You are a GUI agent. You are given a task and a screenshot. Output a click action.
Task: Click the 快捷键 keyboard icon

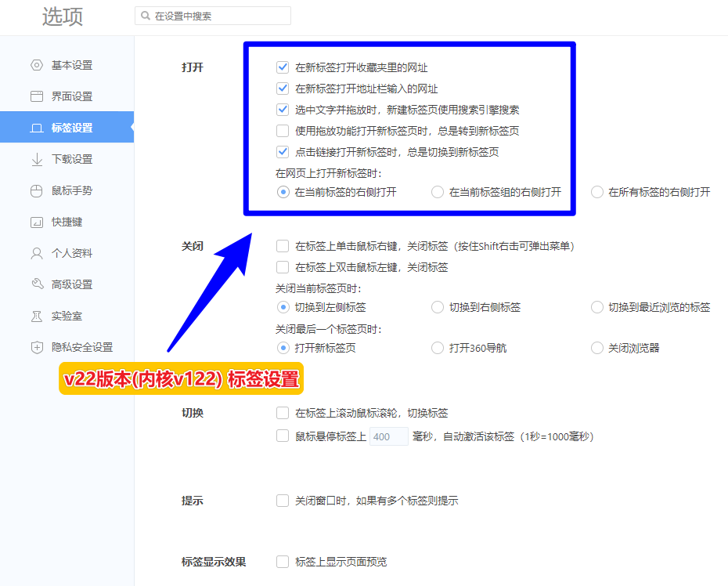[x=37, y=222]
